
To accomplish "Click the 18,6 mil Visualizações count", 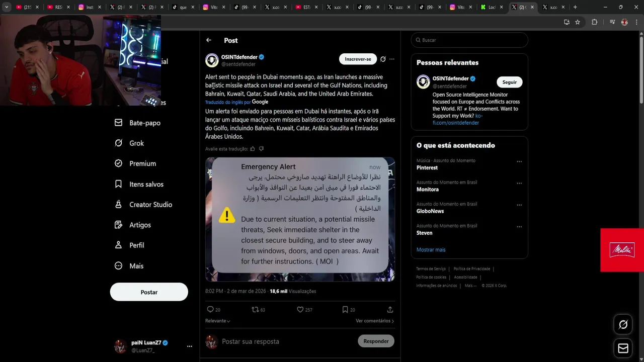I will coord(293,291).
